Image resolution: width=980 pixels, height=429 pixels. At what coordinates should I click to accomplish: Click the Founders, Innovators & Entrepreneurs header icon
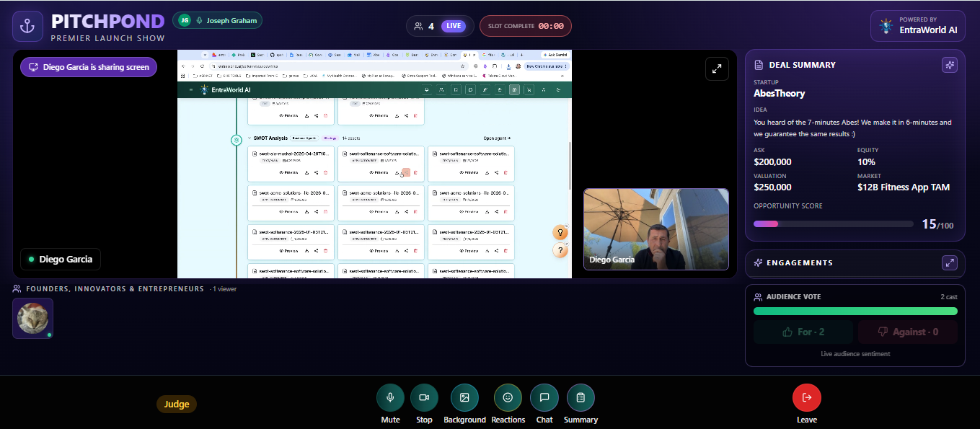17,288
